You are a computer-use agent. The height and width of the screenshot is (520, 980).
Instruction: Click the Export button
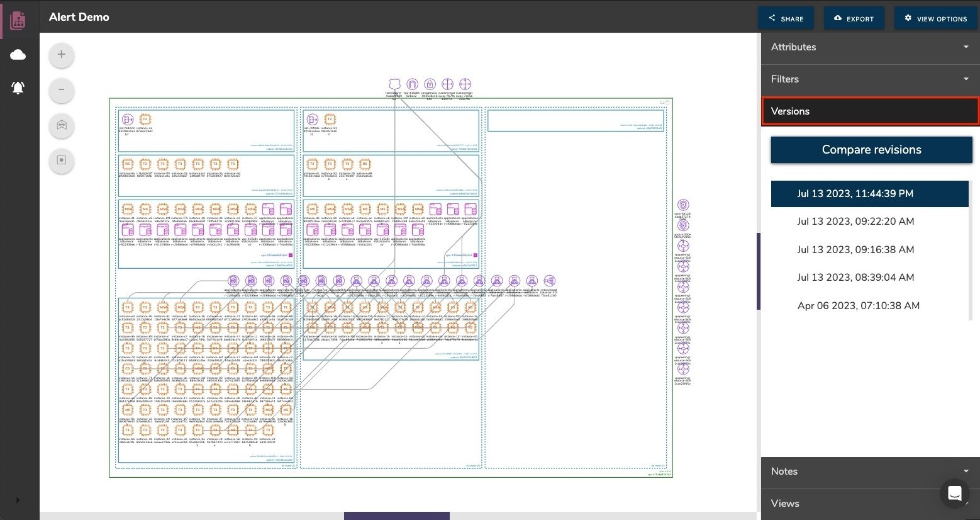(854, 18)
